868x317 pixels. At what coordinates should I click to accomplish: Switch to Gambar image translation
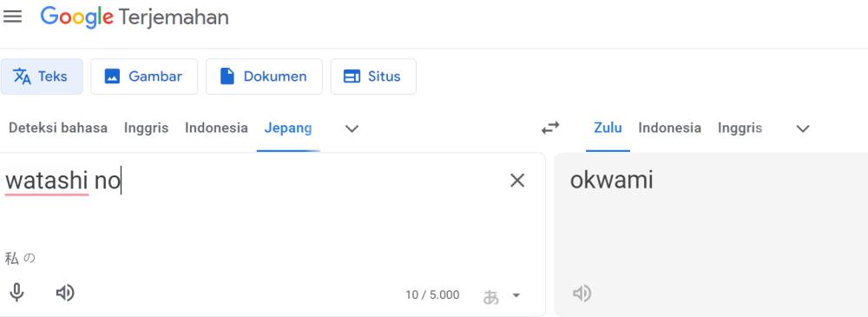(144, 76)
